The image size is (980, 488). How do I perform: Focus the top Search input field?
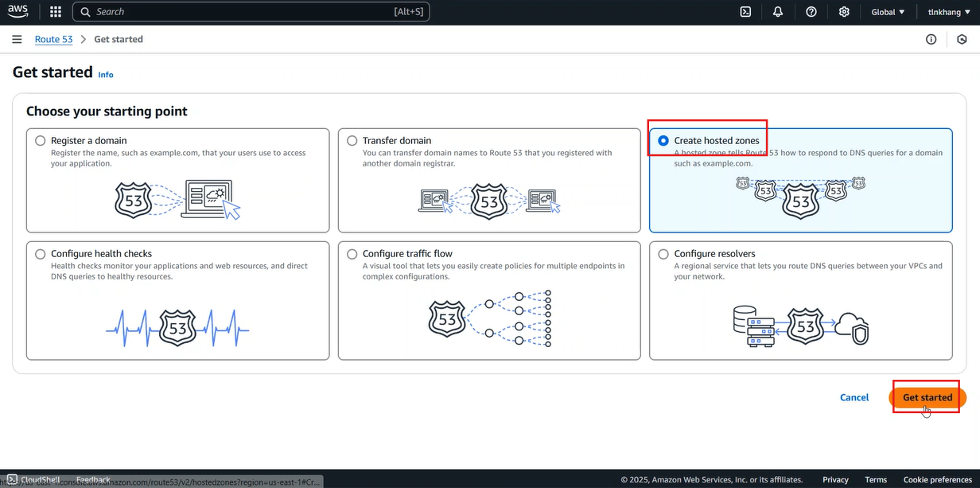(251, 12)
